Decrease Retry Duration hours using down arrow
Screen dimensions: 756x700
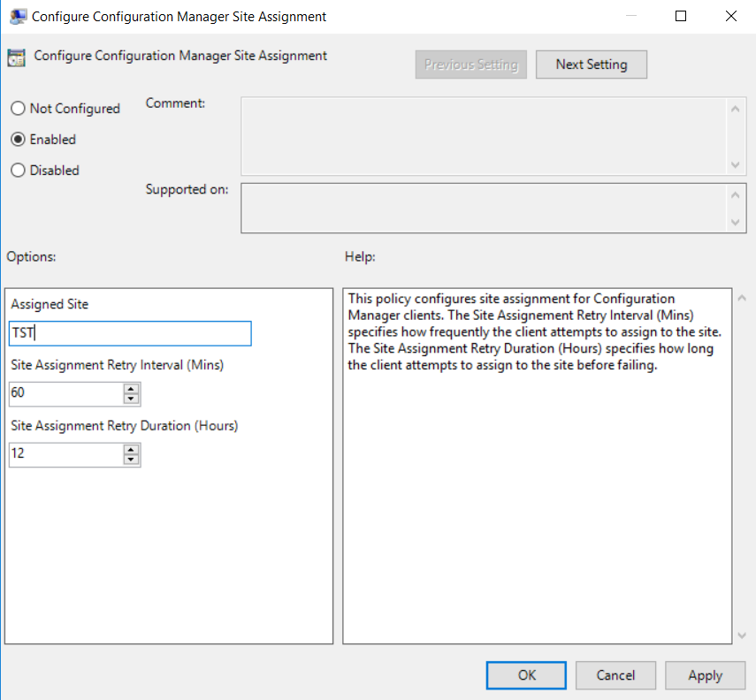pos(132,460)
